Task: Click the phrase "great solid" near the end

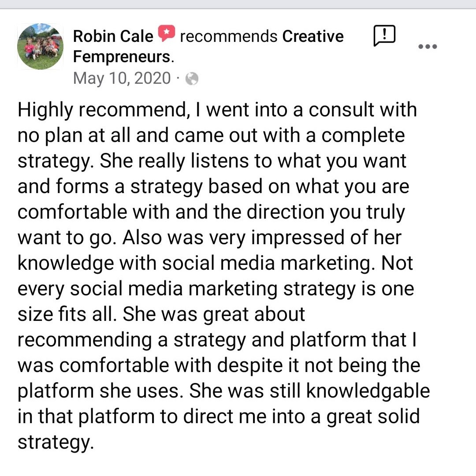Action: tap(372, 416)
